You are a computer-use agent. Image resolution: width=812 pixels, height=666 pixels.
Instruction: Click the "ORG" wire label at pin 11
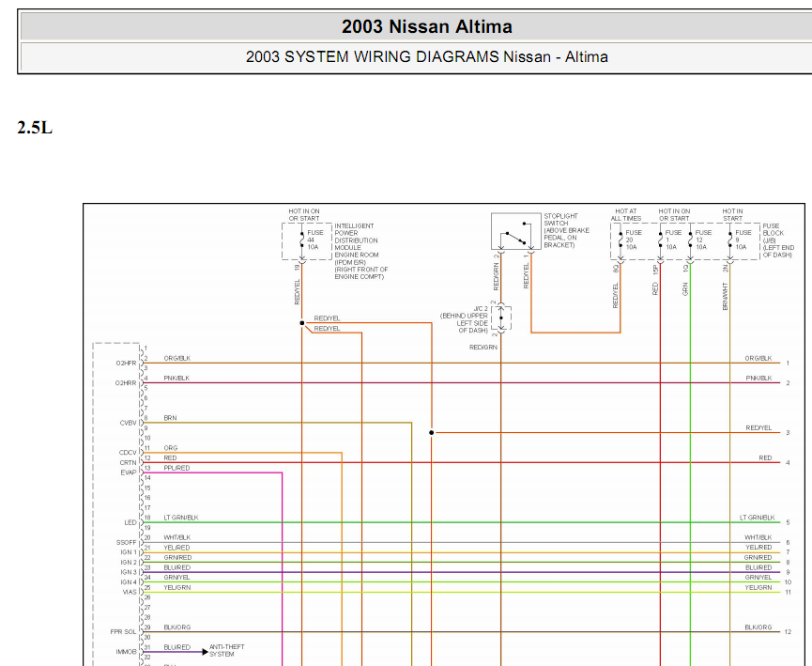pyautogui.click(x=170, y=448)
